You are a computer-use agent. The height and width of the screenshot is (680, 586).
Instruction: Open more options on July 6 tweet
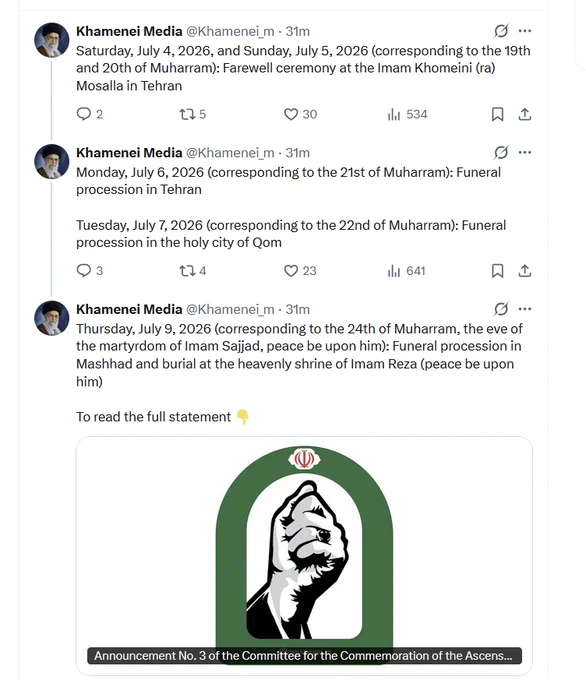pos(525,152)
